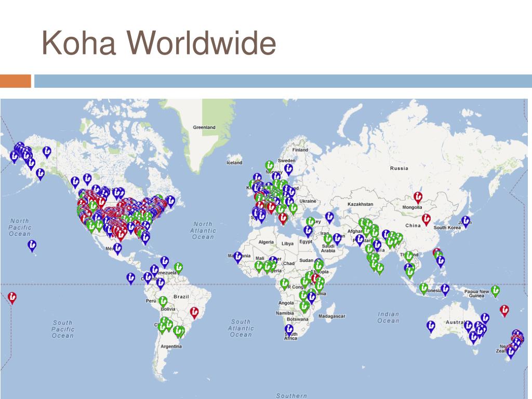The width and height of the screenshot is (532, 399).
Task: Select the red marker at the map's left edge
Action: pos(12,298)
